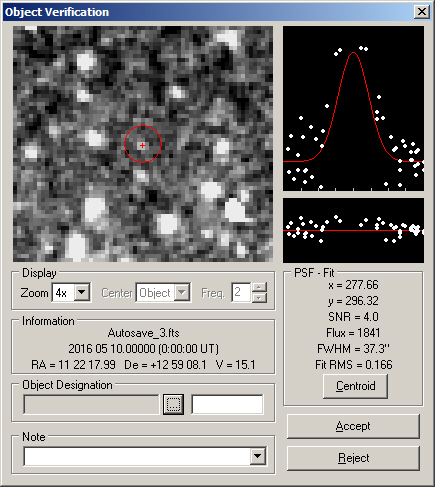The height and width of the screenshot is (488, 436).
Task: Click the Zoom 4x value field
Action: 63,293
